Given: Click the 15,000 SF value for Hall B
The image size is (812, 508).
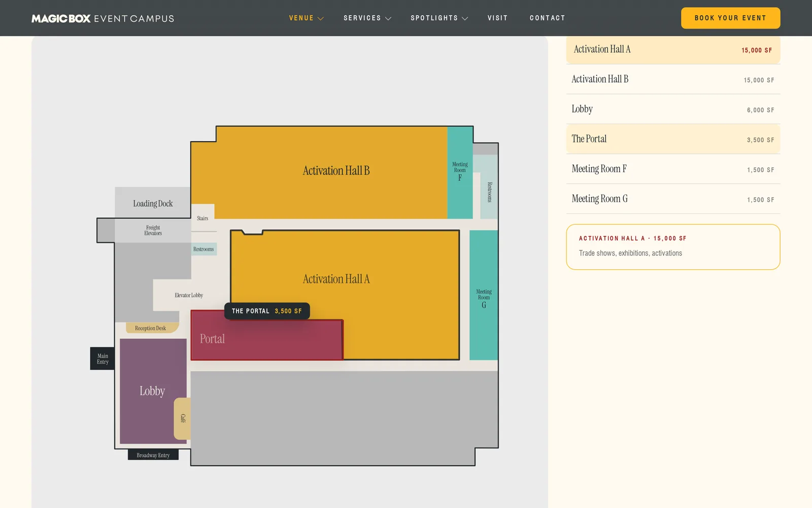Looking at the screenshot, I should pyautogui.click(x=759, y=80).
